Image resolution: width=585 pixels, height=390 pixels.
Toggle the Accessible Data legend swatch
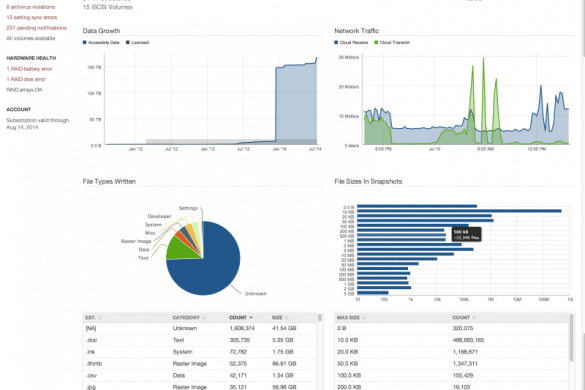pos(85,43)
